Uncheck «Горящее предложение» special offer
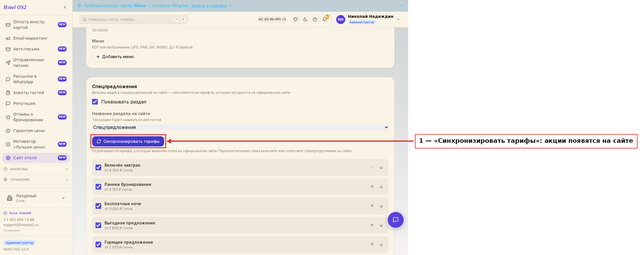Viewport: 644px width, 255px height. pyautogui.click(x=98, y=245)
